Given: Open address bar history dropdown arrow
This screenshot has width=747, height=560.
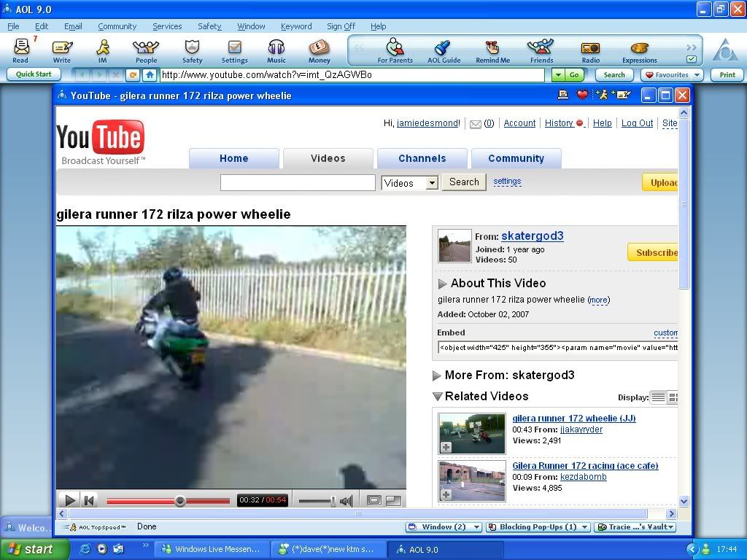Looking at the screenshot, I should point(558,75).
